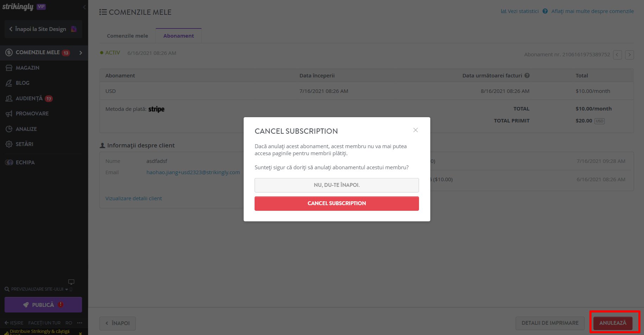Expand the Comenzile Mele submenu arrow
This screenshot has height=335, width=644.
pos(81,53)
